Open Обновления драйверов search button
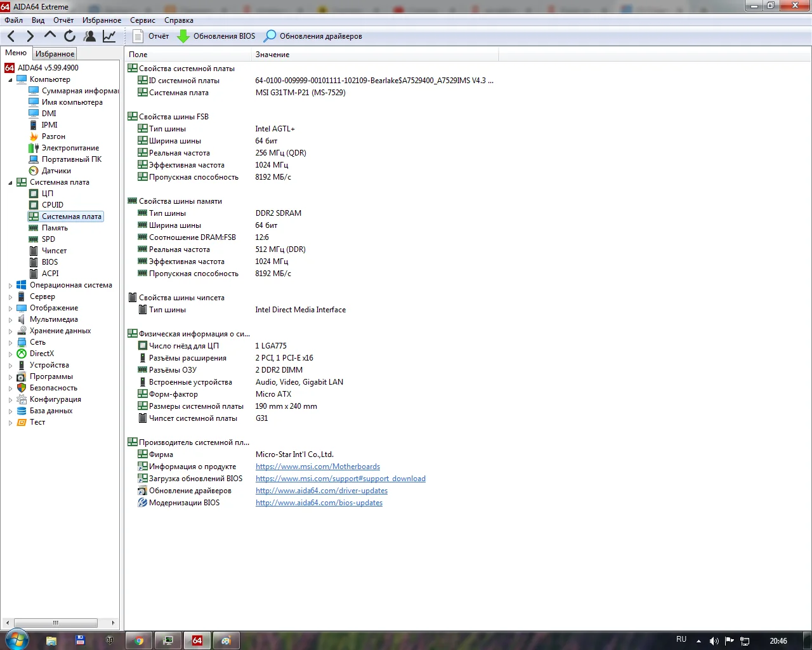Screen dimensions: 812x650 pos(313,36)
